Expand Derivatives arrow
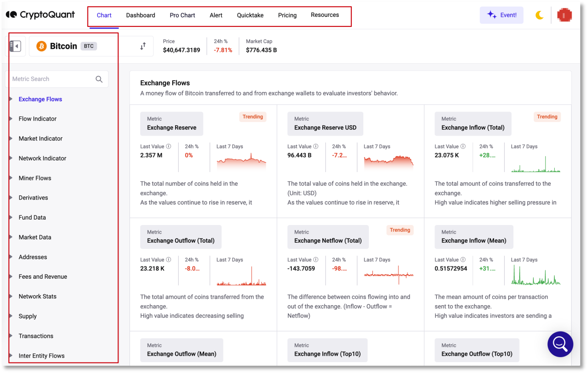 (10, 198)
